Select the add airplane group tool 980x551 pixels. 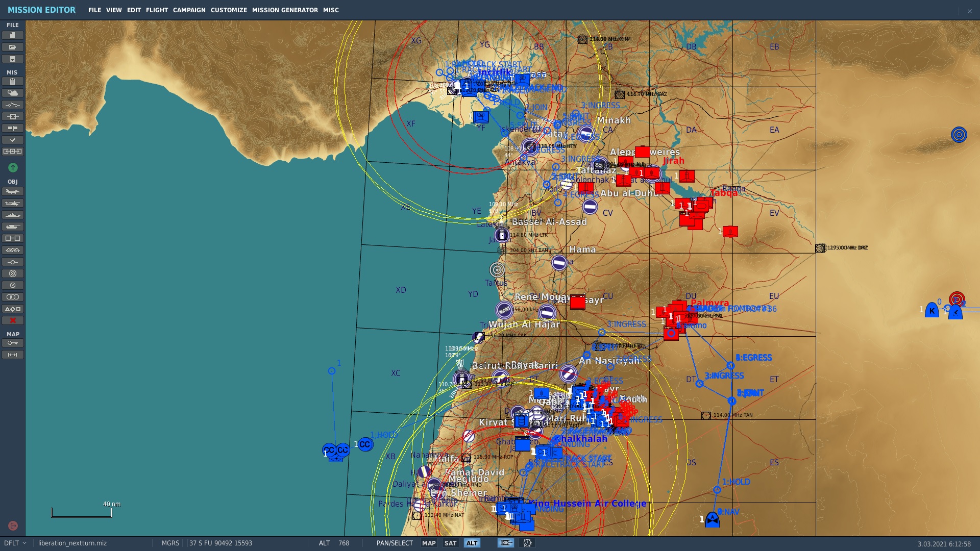[13, 191]
